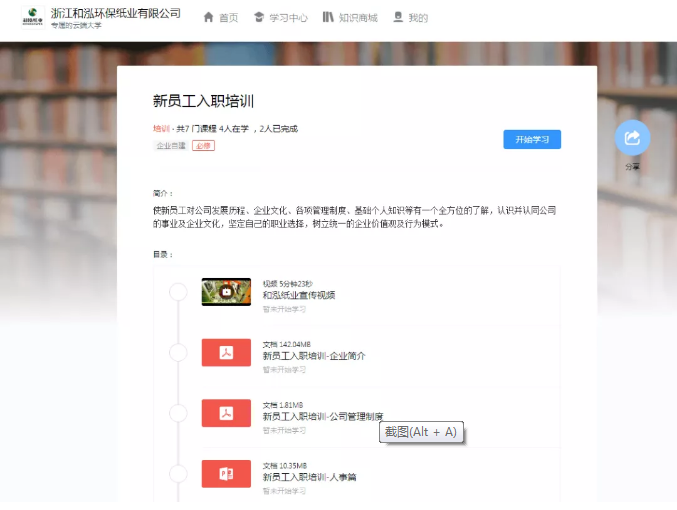
Task: Click the red 必修 tag
Action: pos(203,146)
